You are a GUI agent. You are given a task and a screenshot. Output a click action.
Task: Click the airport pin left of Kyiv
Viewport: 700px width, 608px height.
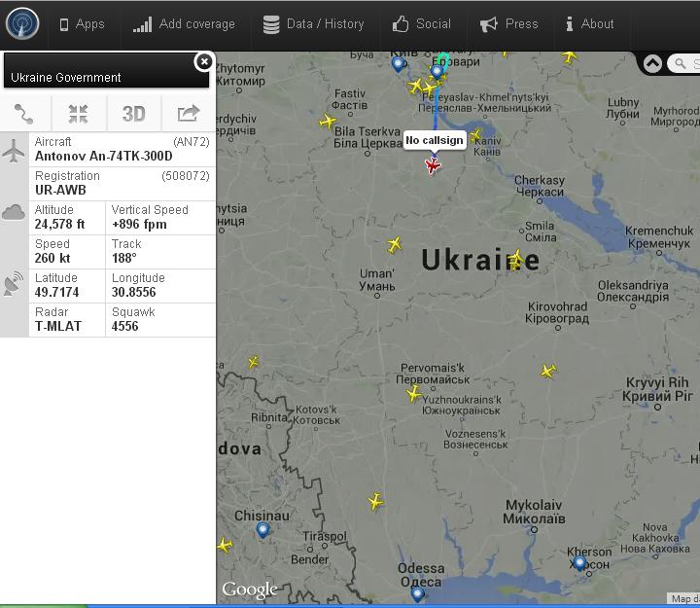[398, 65]
